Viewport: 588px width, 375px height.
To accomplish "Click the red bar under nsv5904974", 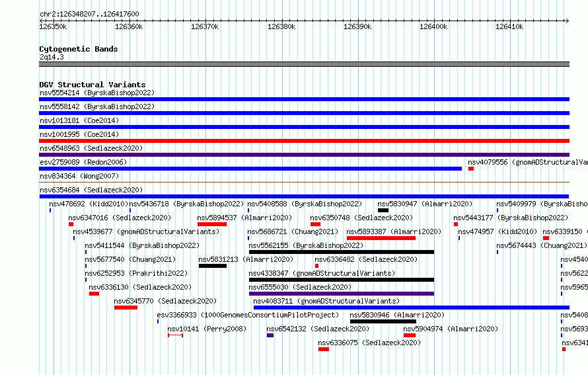I will click(x=410, y=335).
